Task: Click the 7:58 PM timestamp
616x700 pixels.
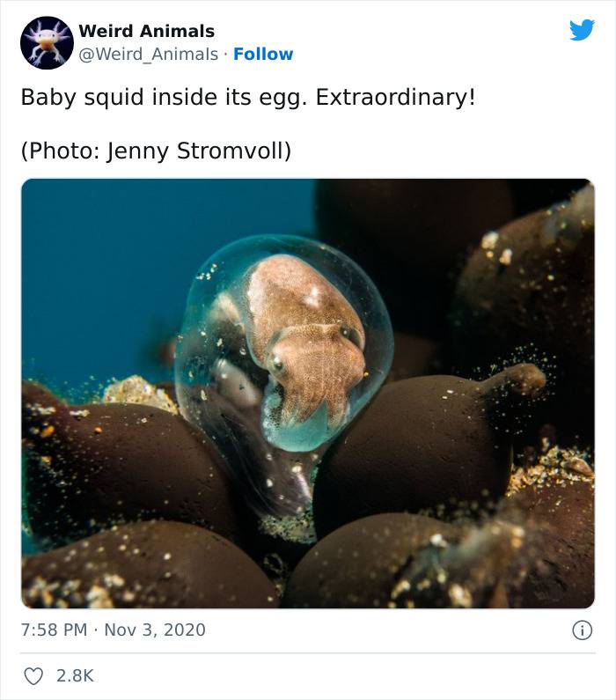Action: 54,630
